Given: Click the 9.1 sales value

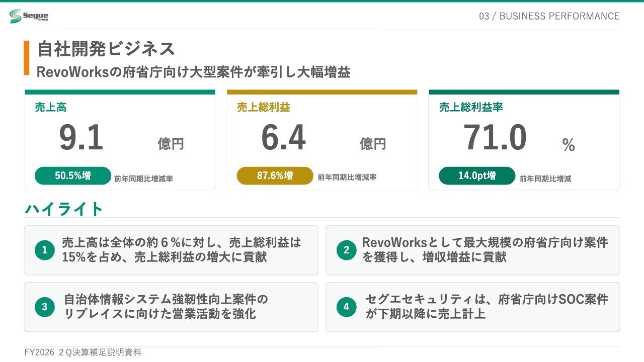Looking at the screenshot, I should tap(81, 138).
